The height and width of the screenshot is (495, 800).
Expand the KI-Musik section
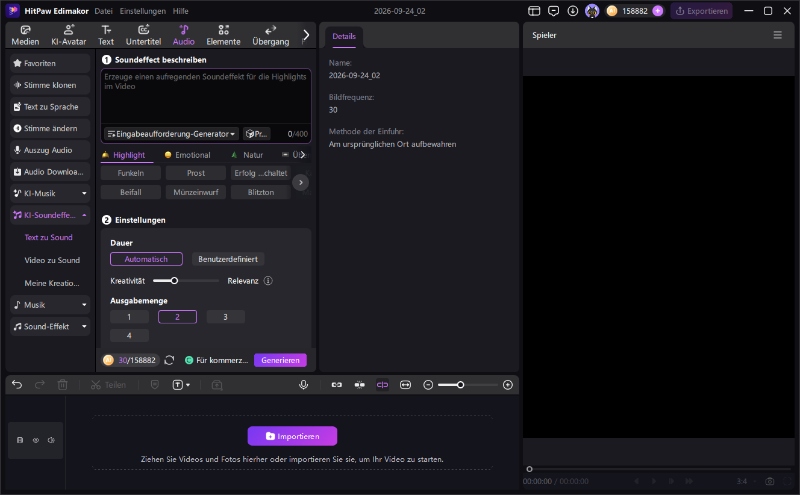tap(50, 193)
